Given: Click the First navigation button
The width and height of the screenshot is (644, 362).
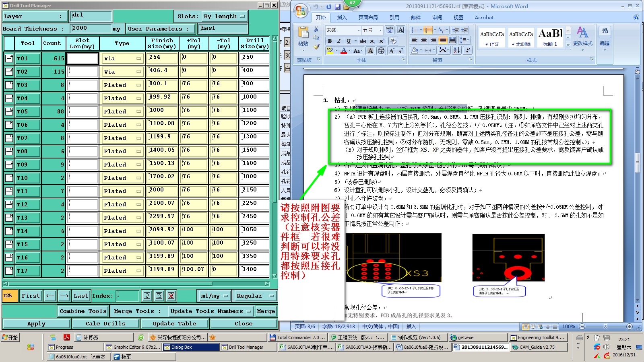Looking at the screenshot, I should 31,296.
